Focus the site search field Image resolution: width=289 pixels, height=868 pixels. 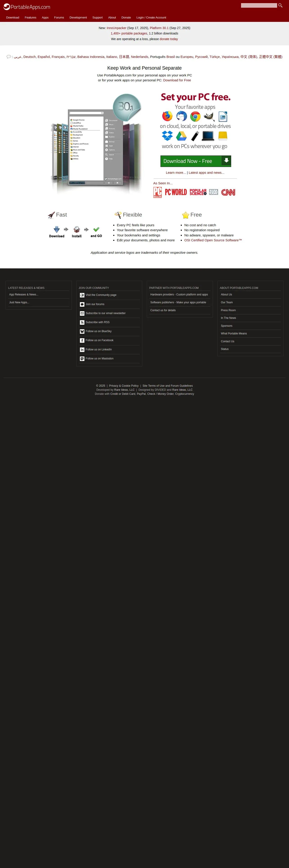pyautogui.click(x=259, y=5)
